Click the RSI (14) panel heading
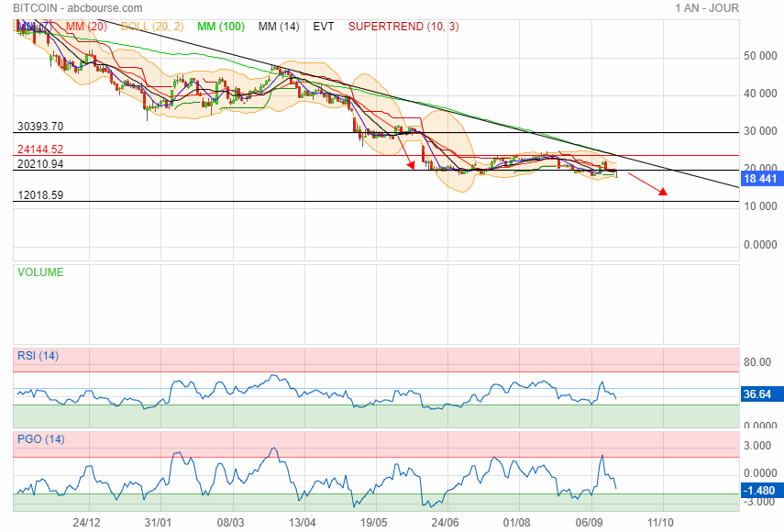784x532 pixels. pos(38,356)
